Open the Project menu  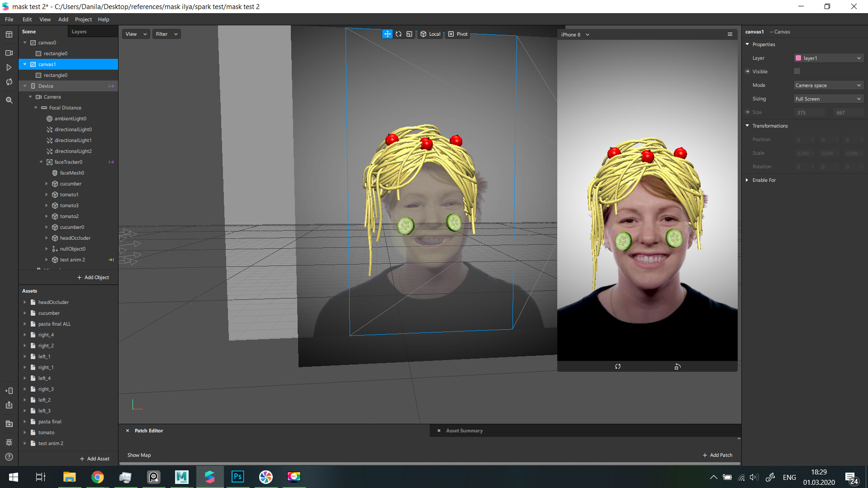click(x=83, y=19)
